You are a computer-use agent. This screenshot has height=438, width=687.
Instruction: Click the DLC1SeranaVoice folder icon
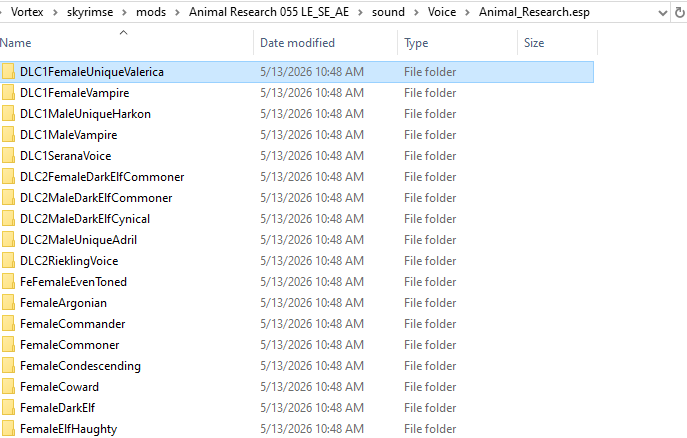point(8,156)
